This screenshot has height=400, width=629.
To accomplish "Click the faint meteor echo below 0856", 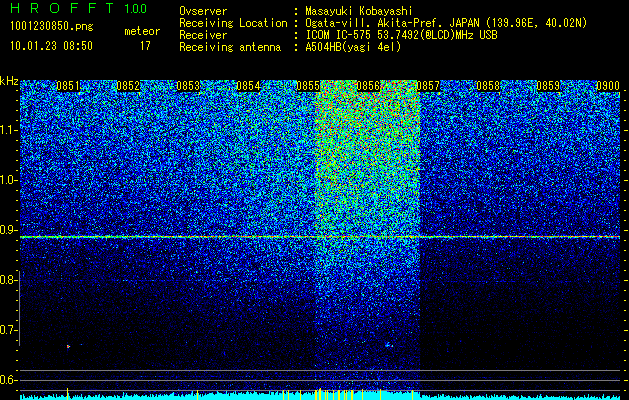I will pos(388,345).
